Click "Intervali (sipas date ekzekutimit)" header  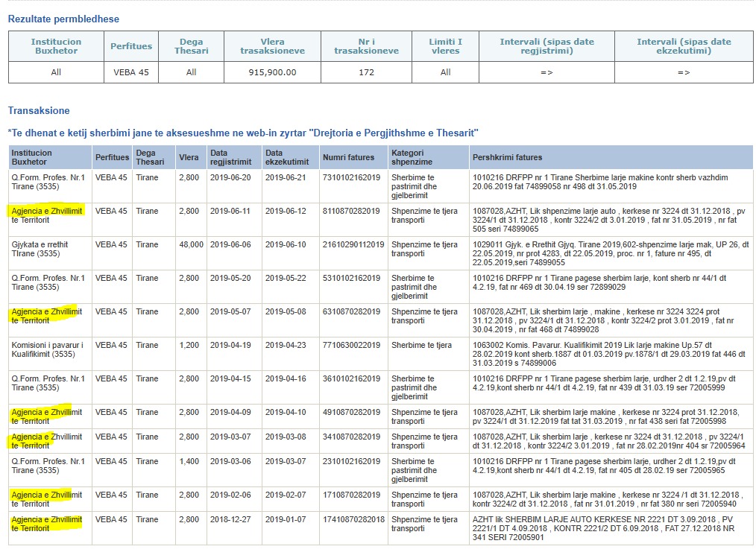(684, 46)
